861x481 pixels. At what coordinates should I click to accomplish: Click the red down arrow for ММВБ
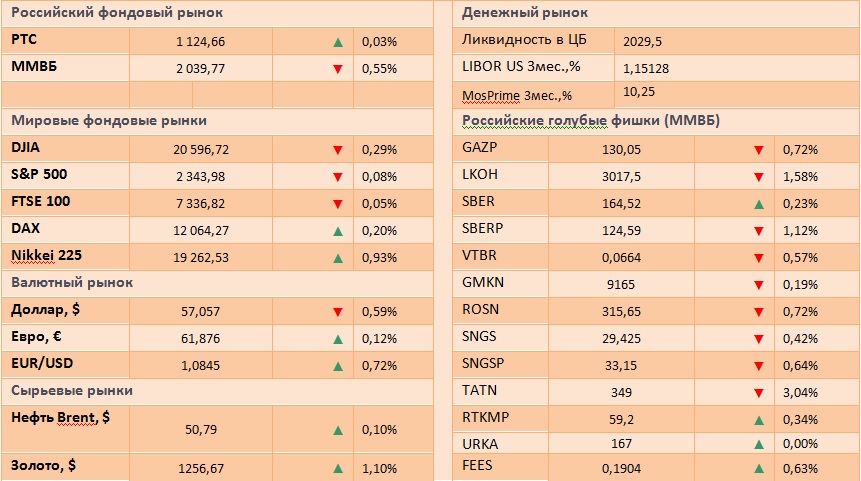337,69
